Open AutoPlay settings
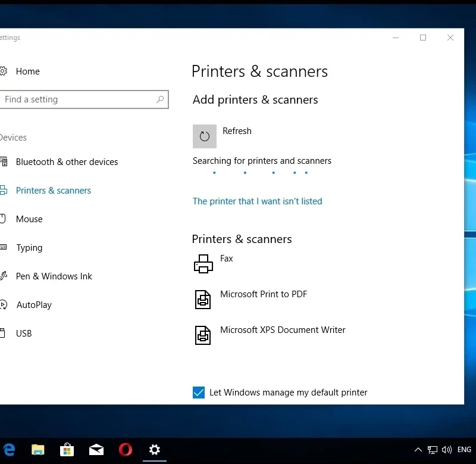This screenshot has height=464, width=476. [34, 305]
